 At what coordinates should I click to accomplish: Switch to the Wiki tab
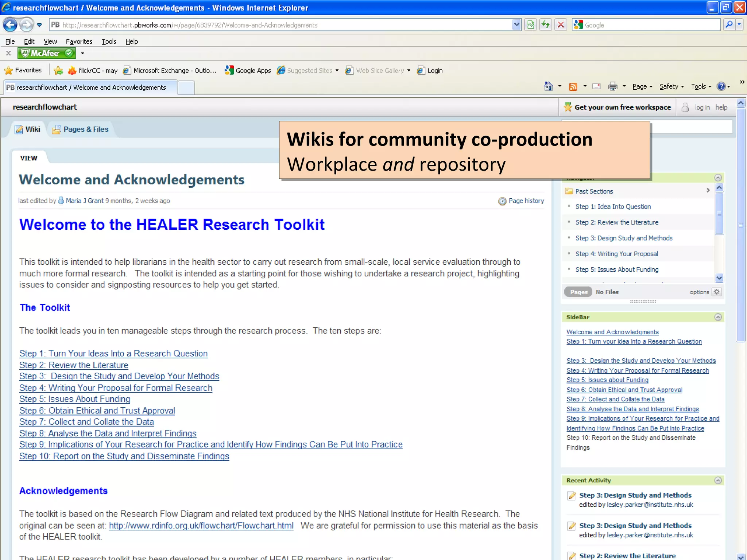pos(27,129)
